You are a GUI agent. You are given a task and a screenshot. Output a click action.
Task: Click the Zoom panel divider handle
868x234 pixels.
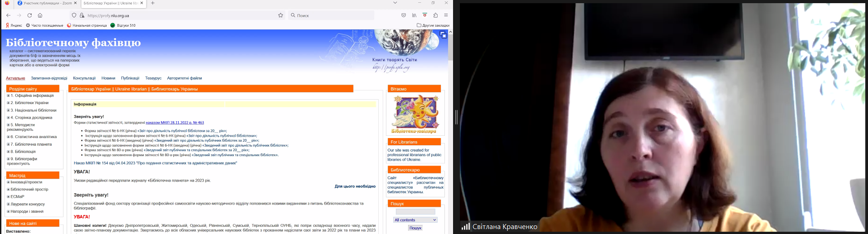coord(456,117)
